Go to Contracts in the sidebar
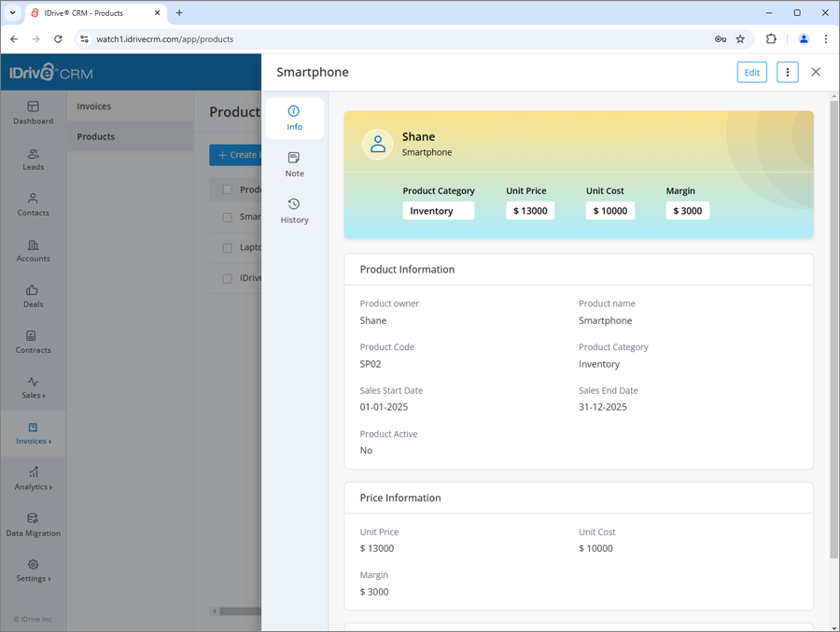Screen dimensions: 840x632 33,343
